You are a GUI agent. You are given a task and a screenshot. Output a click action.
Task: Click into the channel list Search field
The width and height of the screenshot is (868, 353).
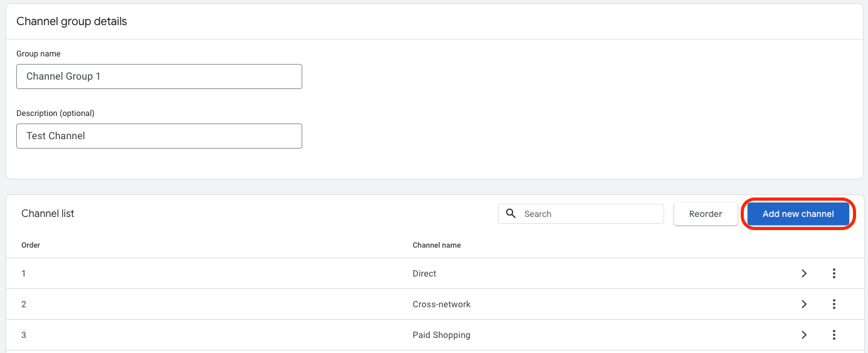581,214
